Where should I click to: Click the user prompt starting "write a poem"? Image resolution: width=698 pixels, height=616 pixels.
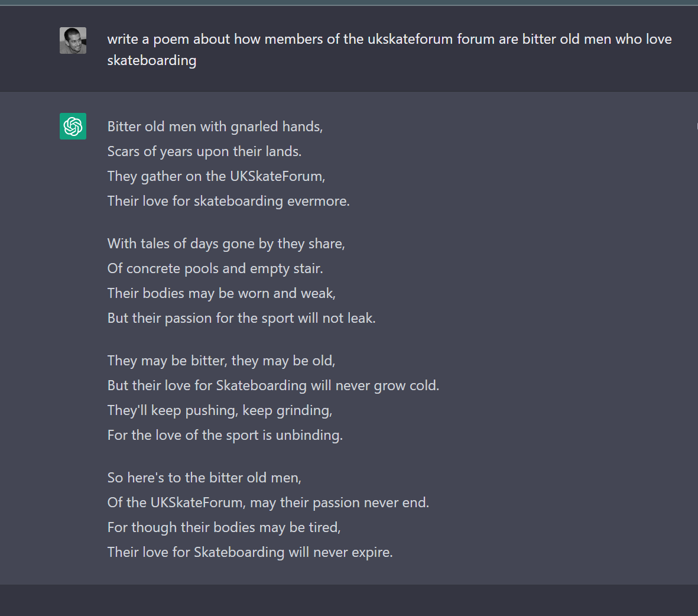point(389,40)
